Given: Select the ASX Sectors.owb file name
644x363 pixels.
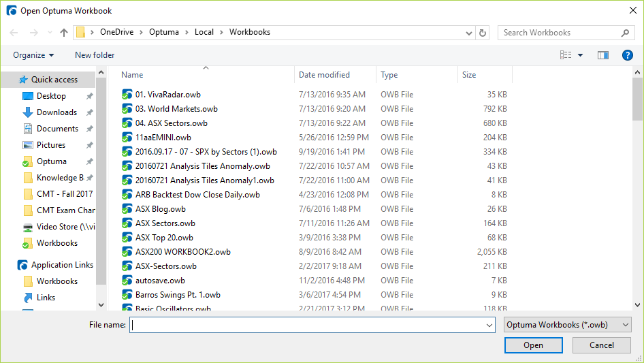Looking at the screenshot, I should [x=165, y=223].
